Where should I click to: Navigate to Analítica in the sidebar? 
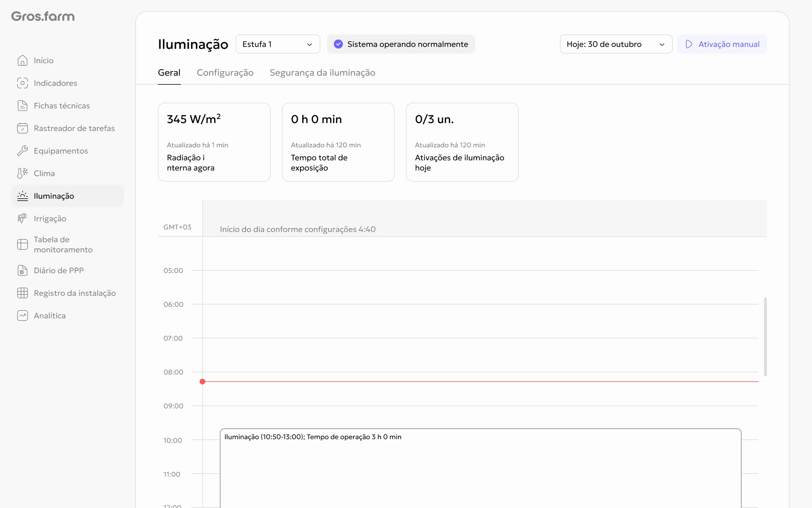tap(68, 316)
